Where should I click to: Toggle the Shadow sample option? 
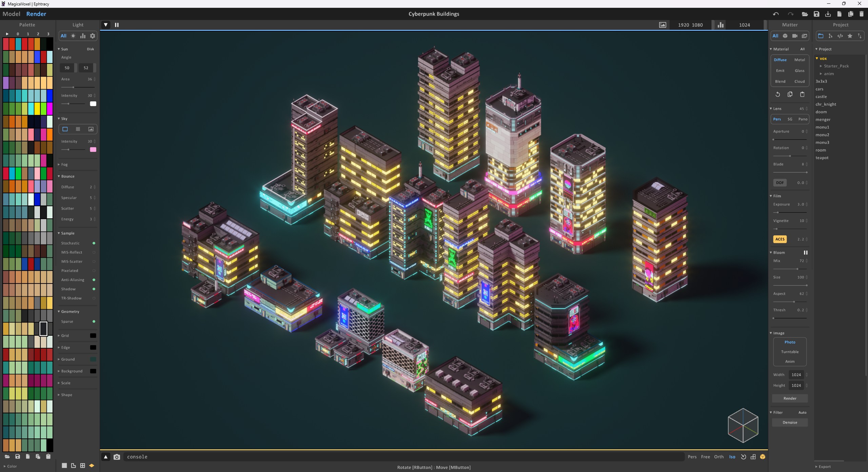coord(94,289)
